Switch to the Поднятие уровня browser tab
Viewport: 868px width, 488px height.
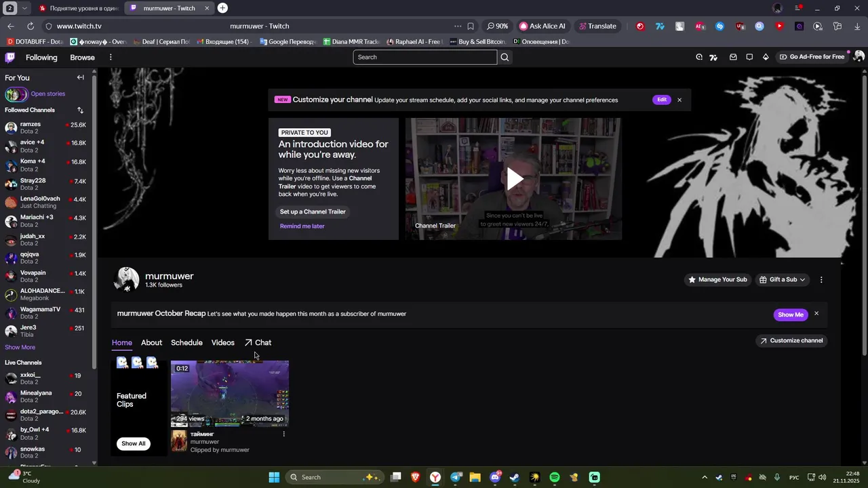pos(79,8)
